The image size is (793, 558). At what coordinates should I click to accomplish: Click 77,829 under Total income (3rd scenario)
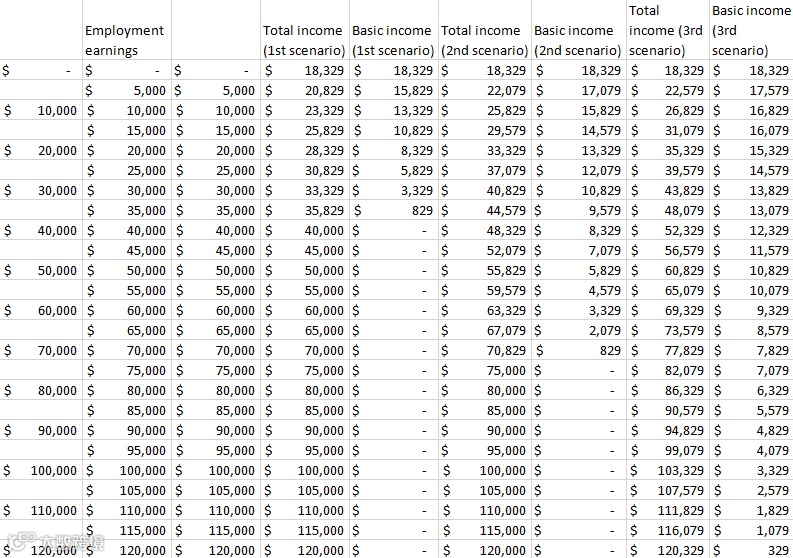[684, 351]
